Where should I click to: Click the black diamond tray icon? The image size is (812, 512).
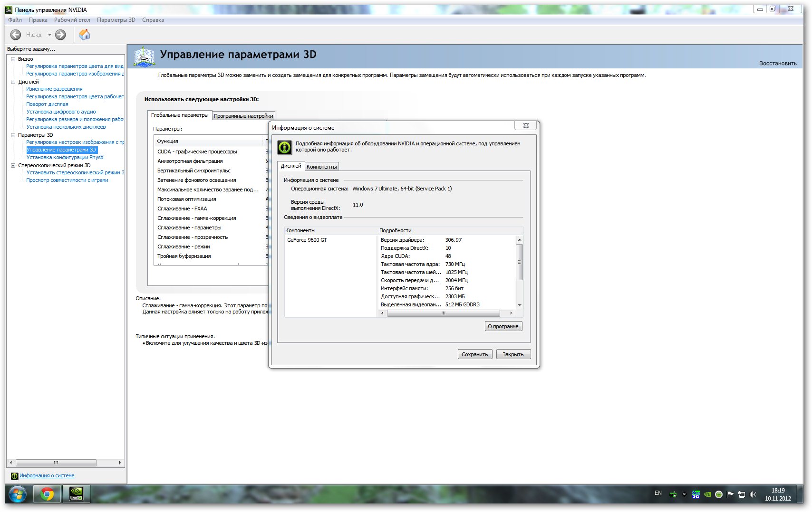tap(685, 494)
